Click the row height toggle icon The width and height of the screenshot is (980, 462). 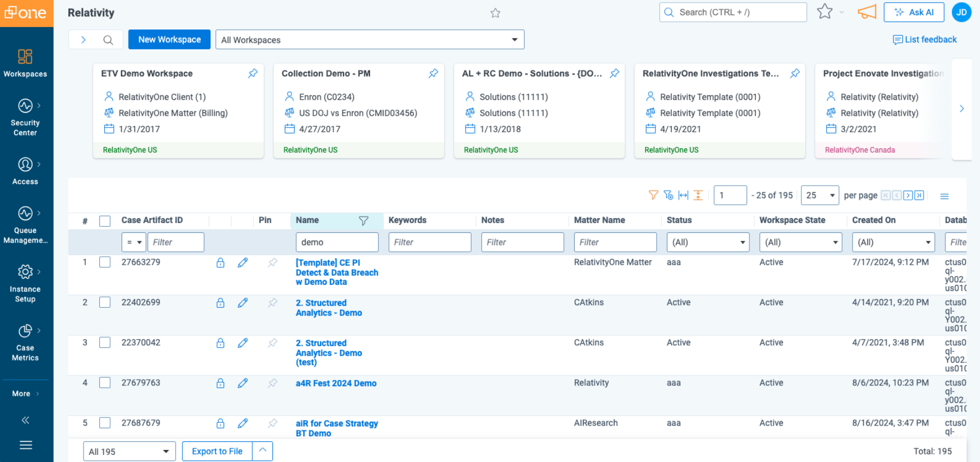[698, 195]
